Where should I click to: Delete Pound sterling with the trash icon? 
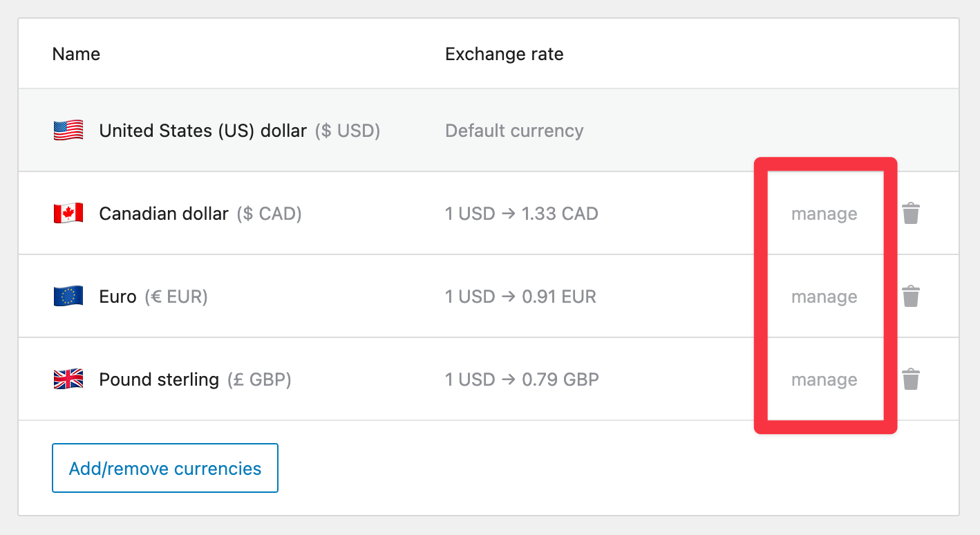pyautogui.click(x=911, y=379)
